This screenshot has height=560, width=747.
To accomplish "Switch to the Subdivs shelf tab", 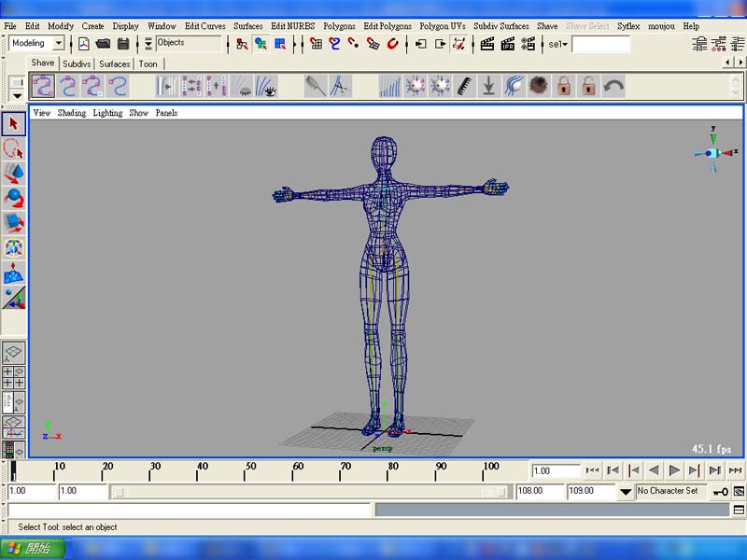I will tap(77, 63).
